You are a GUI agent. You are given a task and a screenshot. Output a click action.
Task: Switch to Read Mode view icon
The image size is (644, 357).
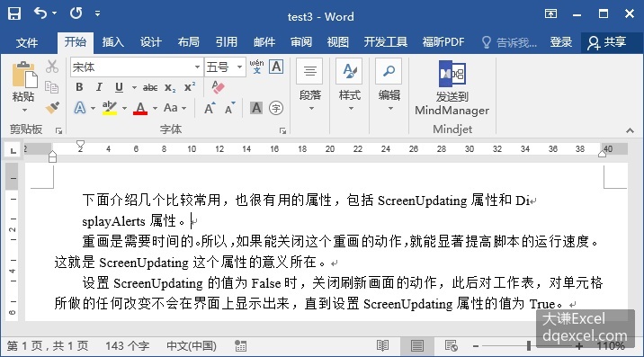tap(383, 346)
